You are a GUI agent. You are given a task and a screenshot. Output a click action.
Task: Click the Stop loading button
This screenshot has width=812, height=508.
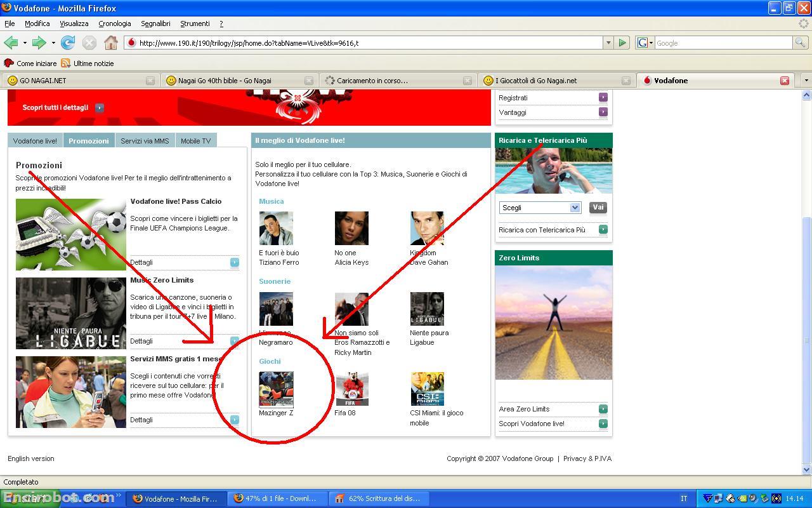tap(89, 43)
